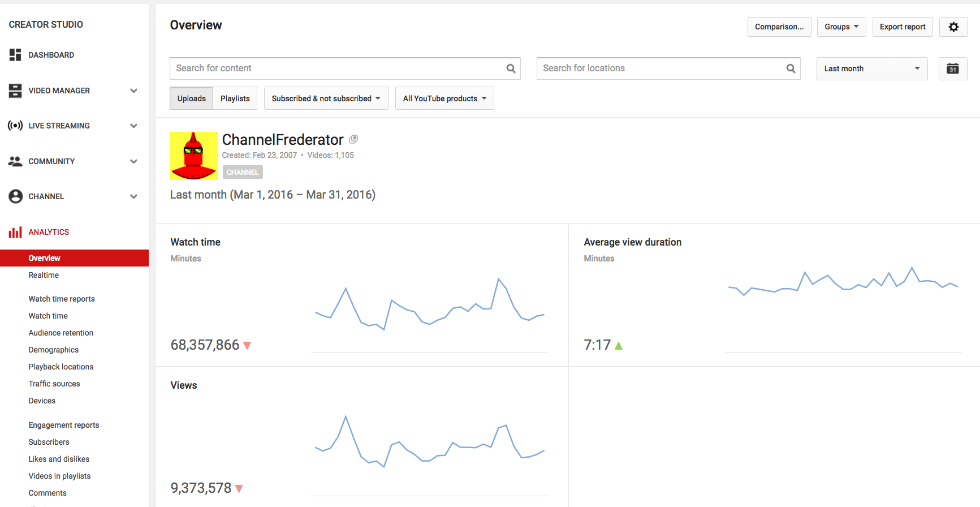
Task: Open the All YouTube products dropdown
Action: tap(444, 98)
